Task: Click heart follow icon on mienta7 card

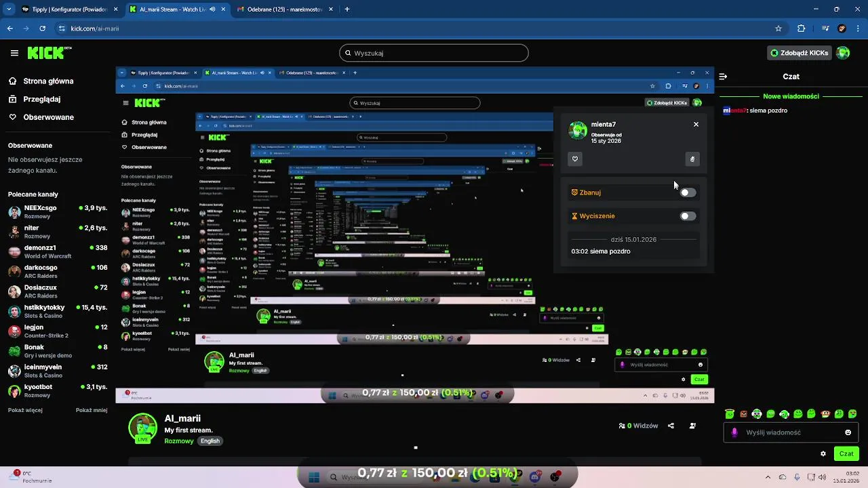Action: tap(575, 159)
